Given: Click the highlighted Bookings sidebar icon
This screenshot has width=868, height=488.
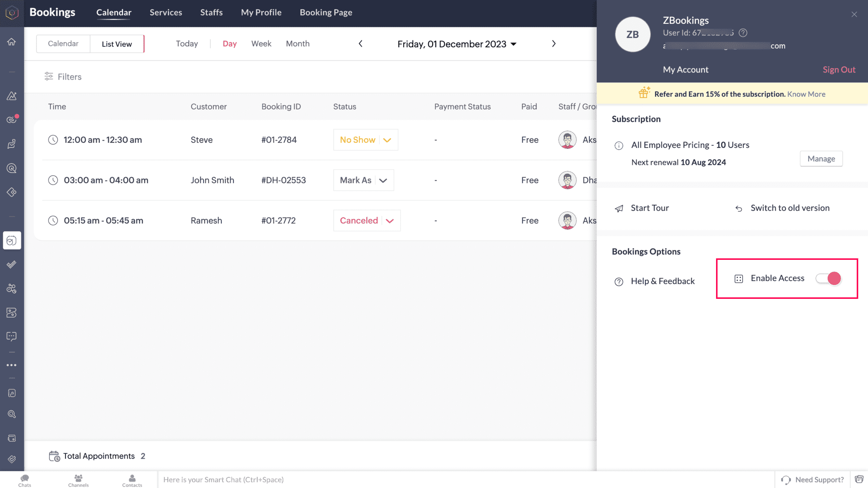Looking at the screenshot, I should tap(12, 240).
